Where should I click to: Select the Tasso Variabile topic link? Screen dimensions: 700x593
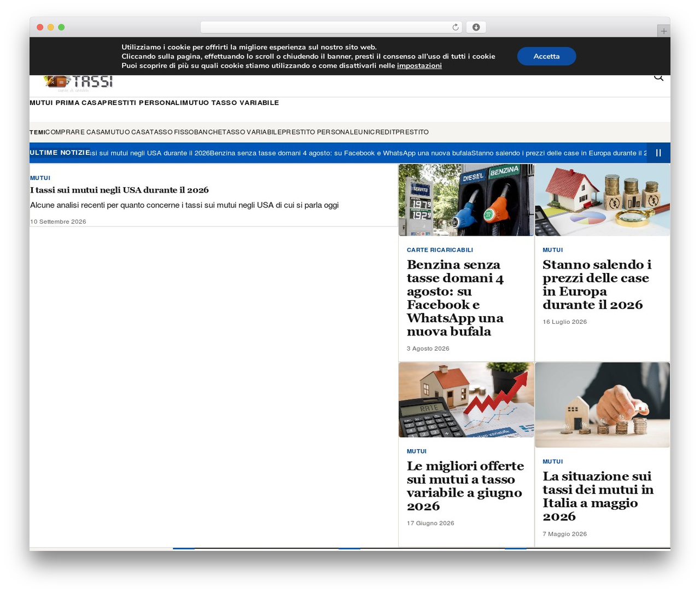(x=252, y=132)
